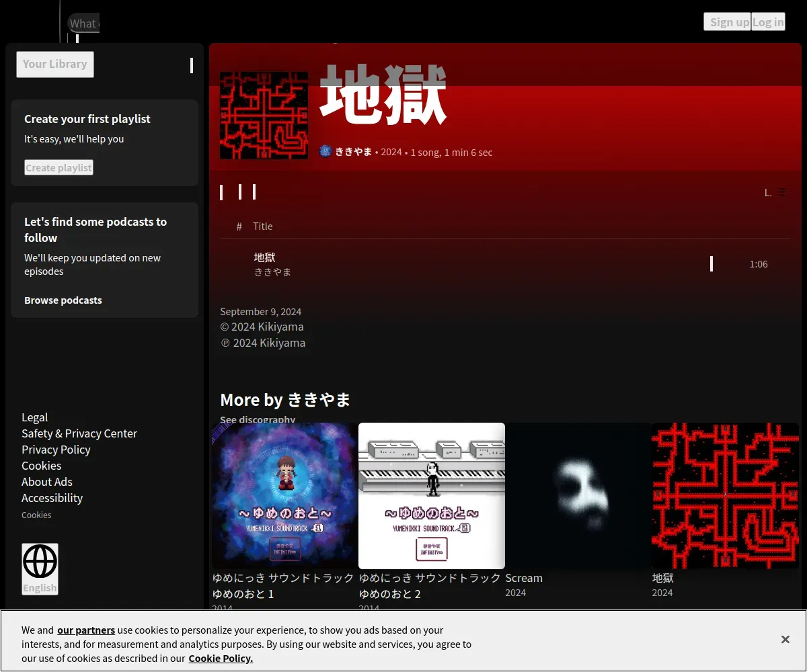This screenshot has width=807, height=672.
Task: Click See discography
Action: tap(258, 419)
